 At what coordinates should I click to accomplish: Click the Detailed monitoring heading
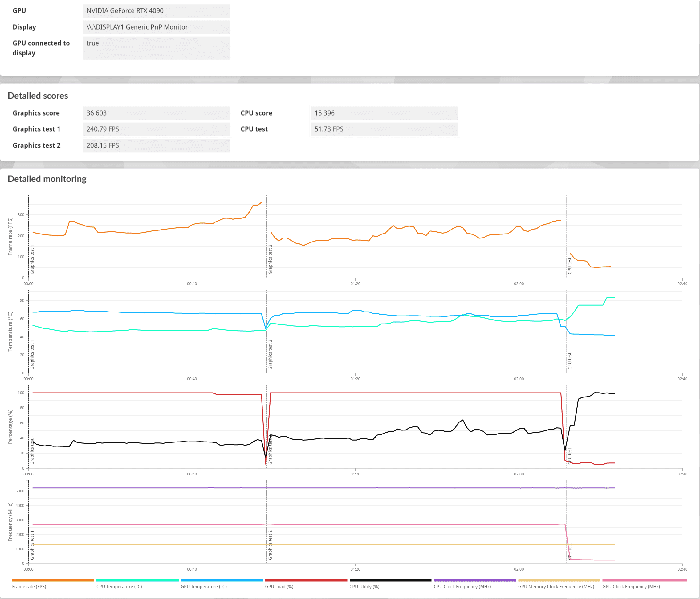(47, 179)
